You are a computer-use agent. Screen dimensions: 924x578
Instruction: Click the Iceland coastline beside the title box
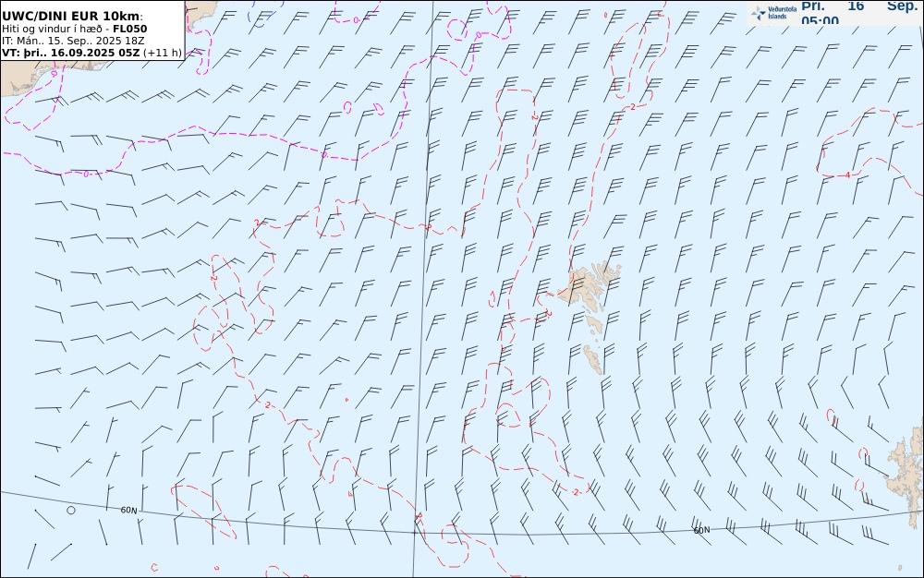201,14
